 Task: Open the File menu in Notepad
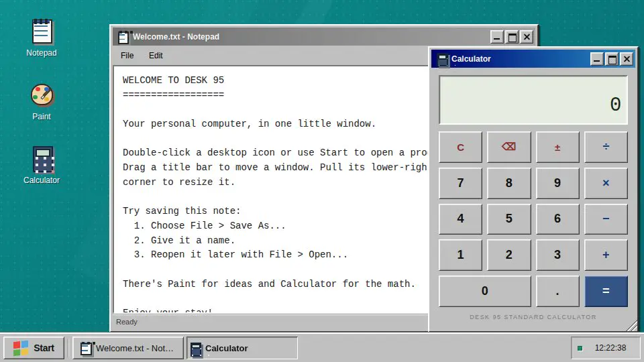click(x=127, y=56)
